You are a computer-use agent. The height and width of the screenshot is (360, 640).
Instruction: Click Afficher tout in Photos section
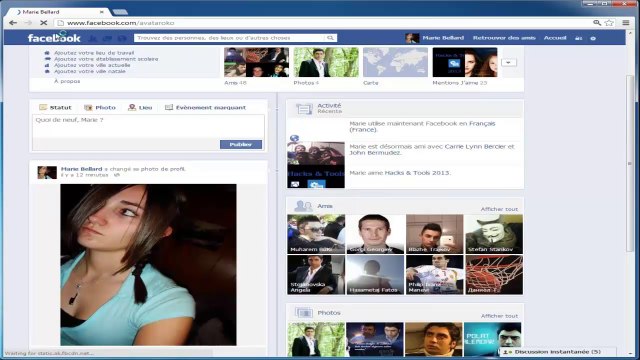pyautogui.click(x=499, y=316)
